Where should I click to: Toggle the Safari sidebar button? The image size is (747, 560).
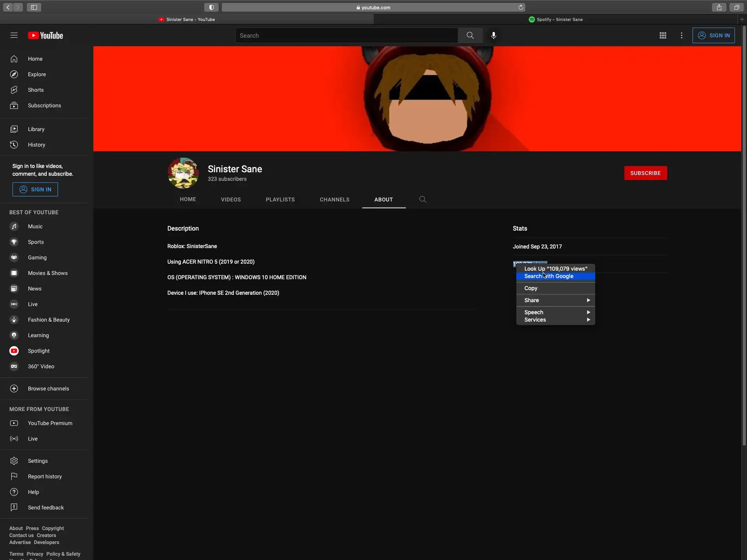(34, 7)
